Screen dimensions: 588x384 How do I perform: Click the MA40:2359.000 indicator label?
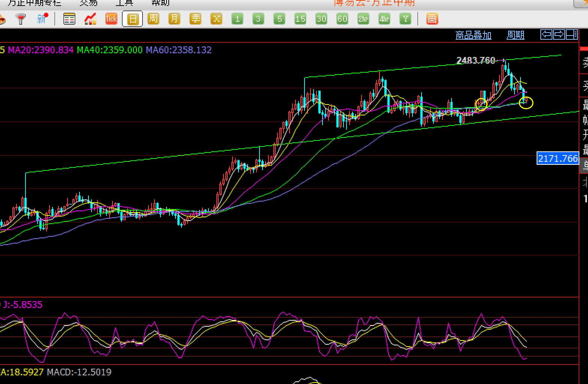point(110,50)
